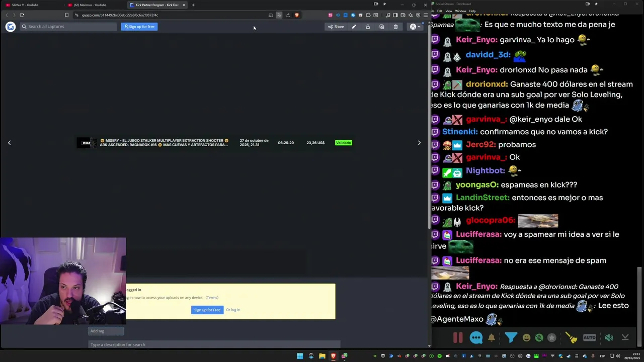Click the notification bell icon
644x362 pixels.
click(x=492, y=338)
